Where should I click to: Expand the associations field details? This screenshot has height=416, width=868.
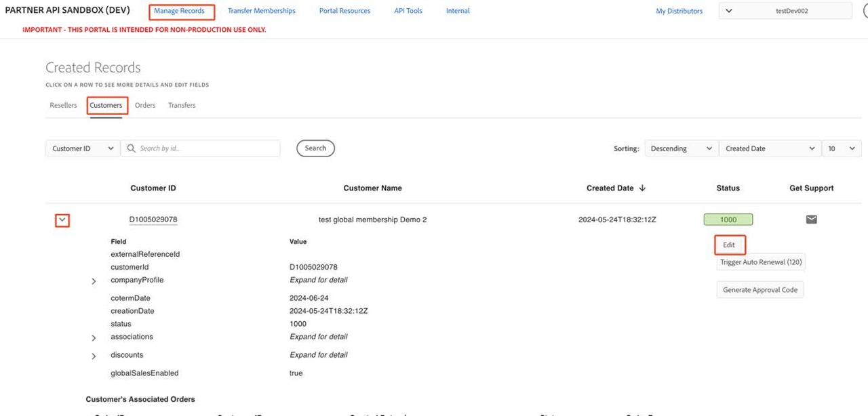(94, 337)
